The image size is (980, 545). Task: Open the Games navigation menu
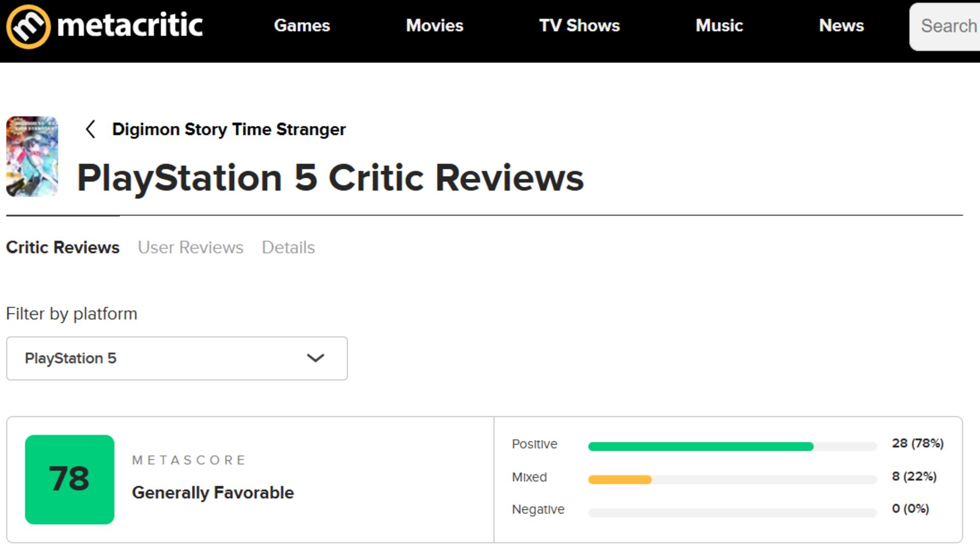click(x=302, y=26)
